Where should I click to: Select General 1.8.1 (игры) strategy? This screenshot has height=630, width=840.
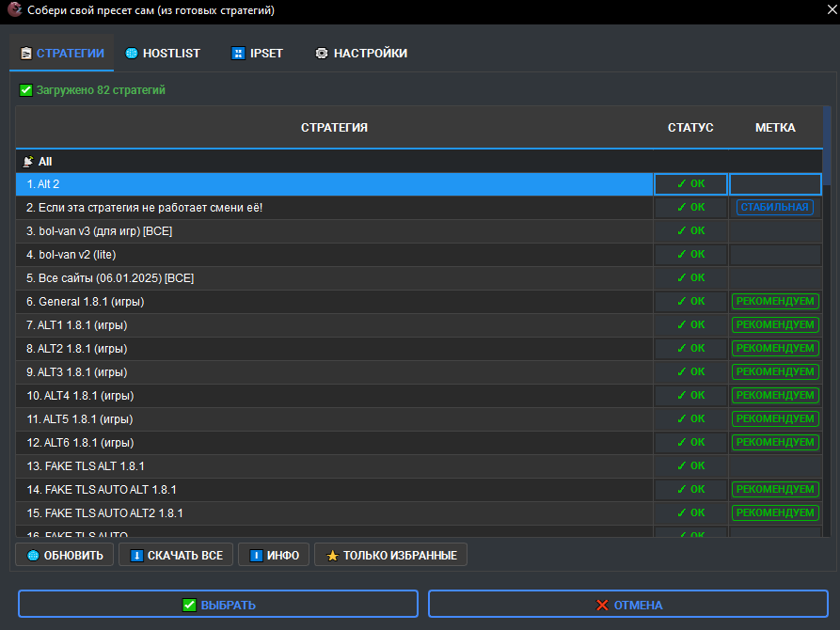pos(334,302)
